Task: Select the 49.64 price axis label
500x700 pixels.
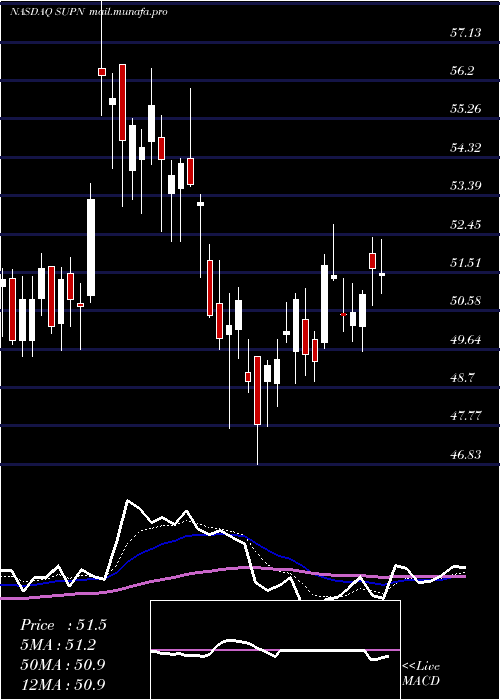Action: pos(466,339)
